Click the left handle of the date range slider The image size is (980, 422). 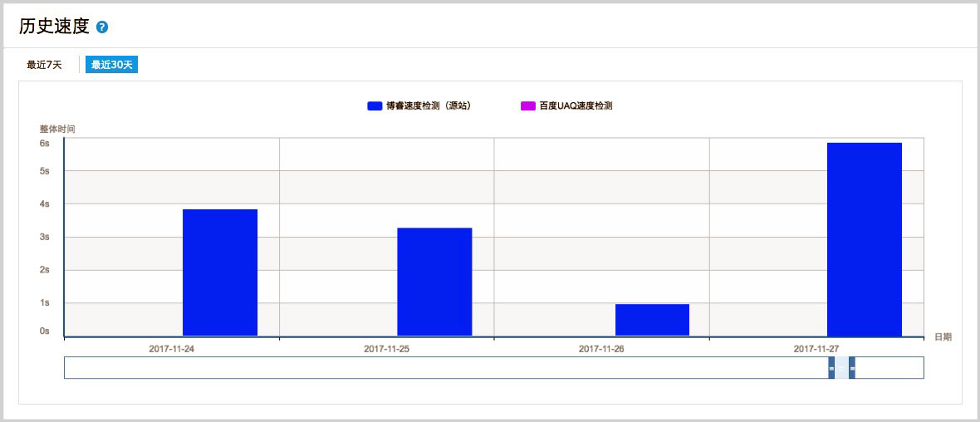point(831,368)
